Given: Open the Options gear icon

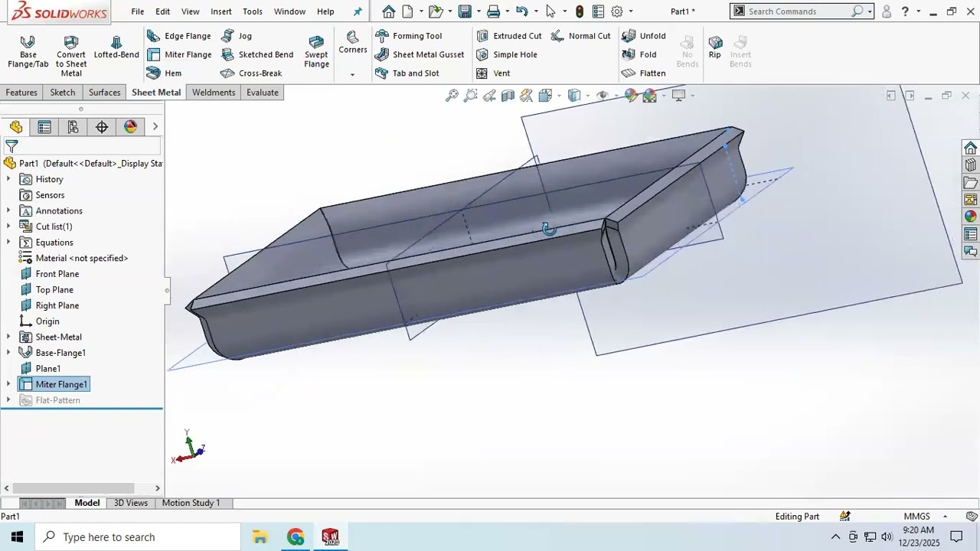Looking at the screenshot, I should coord(617,11).
